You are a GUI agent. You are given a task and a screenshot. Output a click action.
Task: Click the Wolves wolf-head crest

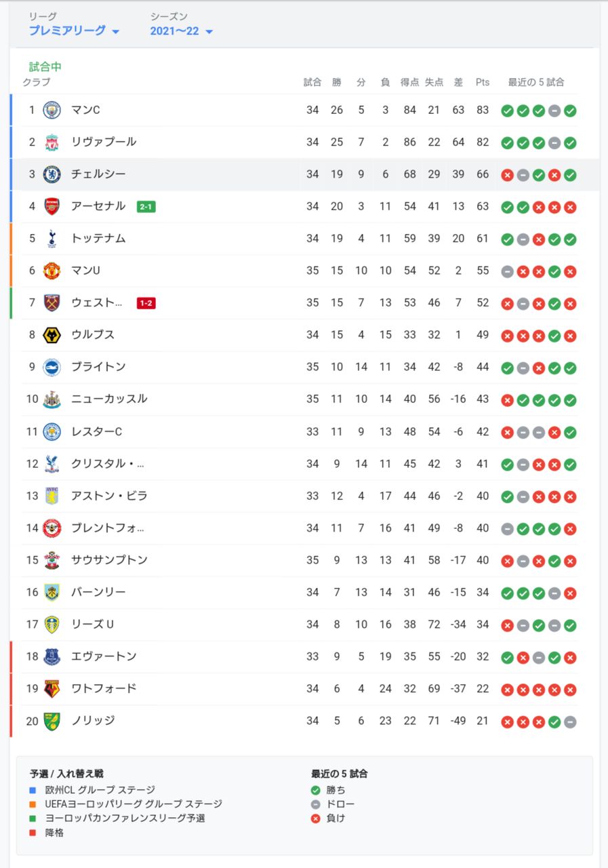pyautogui.click(x=52, y=335)
